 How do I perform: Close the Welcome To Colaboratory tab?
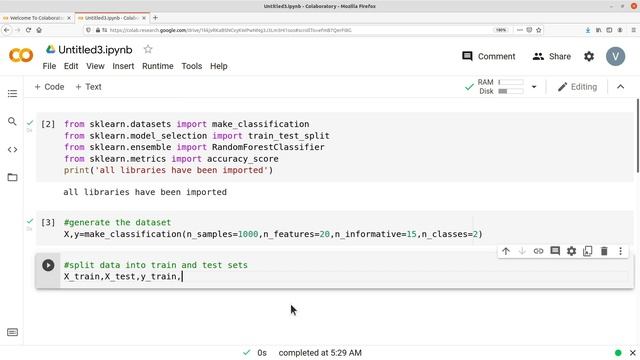[69, 18]
